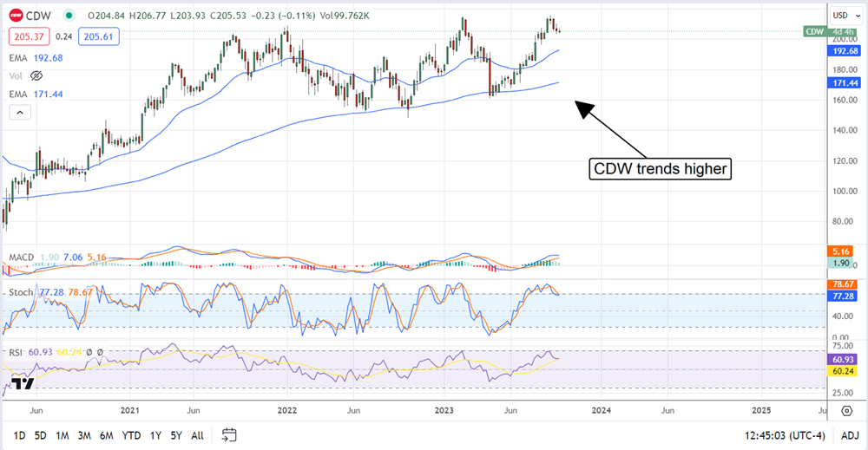Click the 2021 label on the time axis
Viewport: 868px width, 450px height.
point(129,410)
